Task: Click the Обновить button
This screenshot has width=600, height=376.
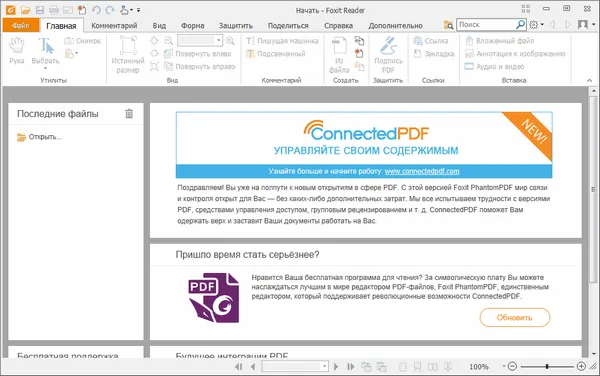Action: coord(515,317)
